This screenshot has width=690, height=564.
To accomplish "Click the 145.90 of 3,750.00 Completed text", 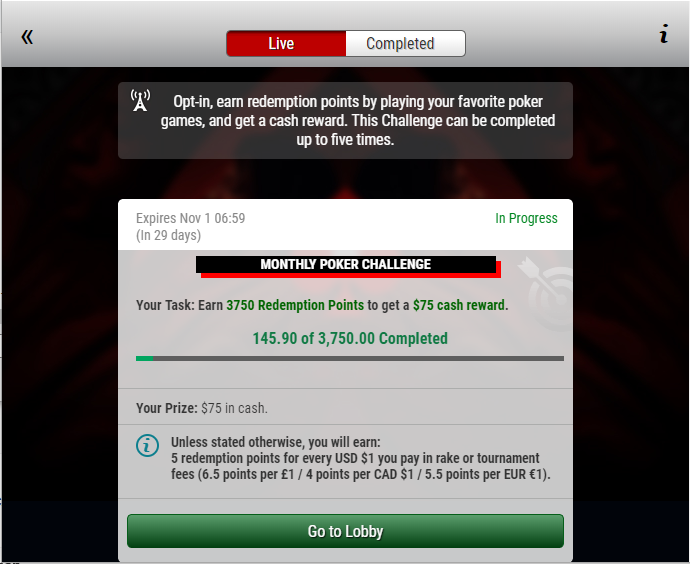I will point(350,338).
